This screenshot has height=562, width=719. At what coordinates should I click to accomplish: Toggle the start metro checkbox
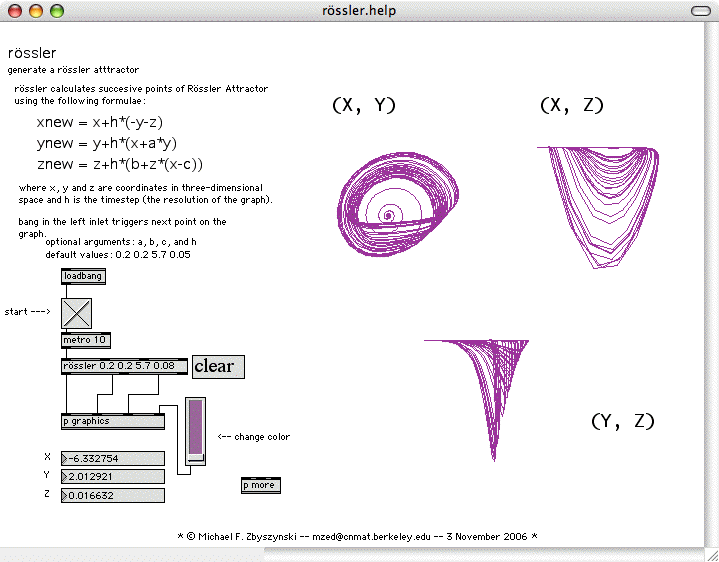click(77, 313)
